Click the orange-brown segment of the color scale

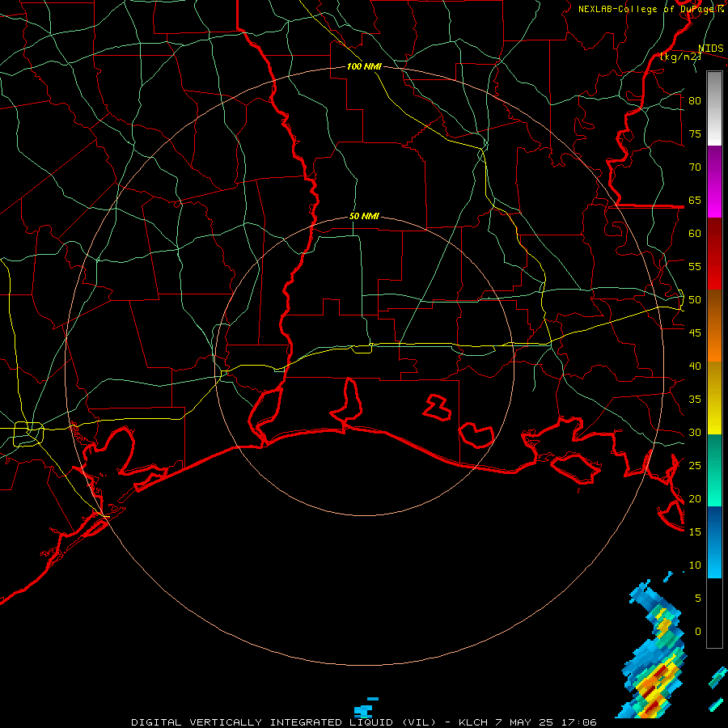[714, 326]
